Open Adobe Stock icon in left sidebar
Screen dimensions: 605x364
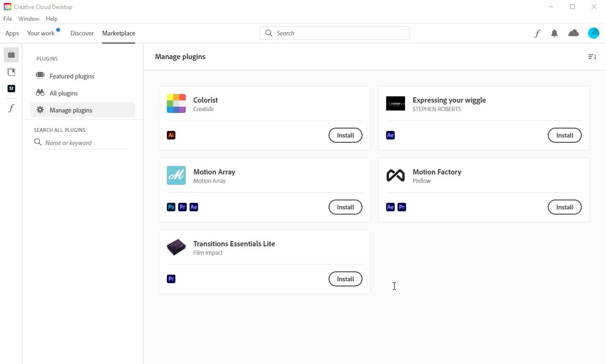pos(11,88)
